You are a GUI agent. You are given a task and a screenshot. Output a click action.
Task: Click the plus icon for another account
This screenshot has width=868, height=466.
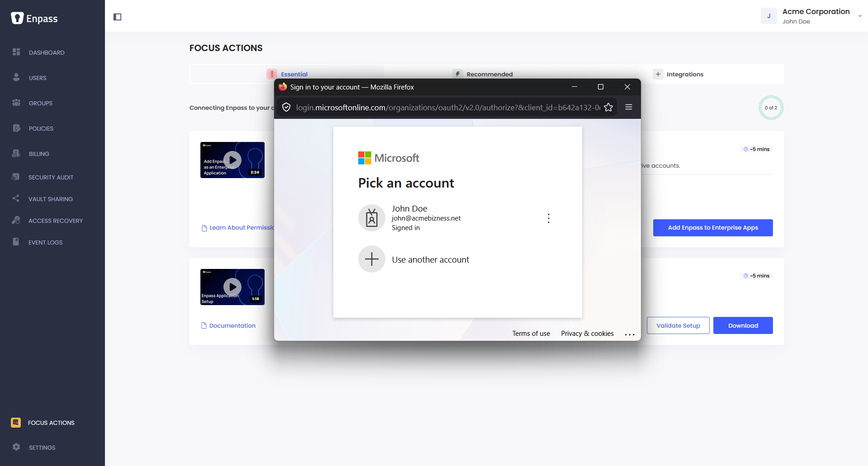click(x=372, y=259)
